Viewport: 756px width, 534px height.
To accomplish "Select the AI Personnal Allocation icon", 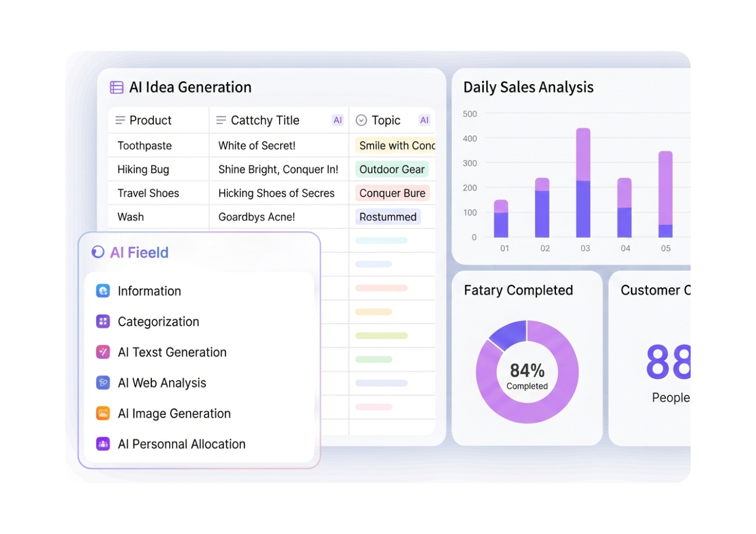I will [103, 443].
